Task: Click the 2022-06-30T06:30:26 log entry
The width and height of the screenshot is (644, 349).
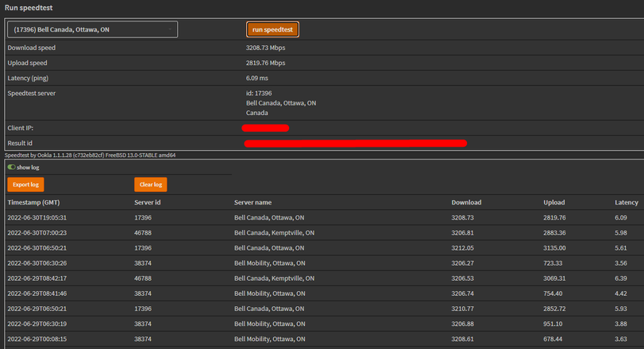Action: 37,263
